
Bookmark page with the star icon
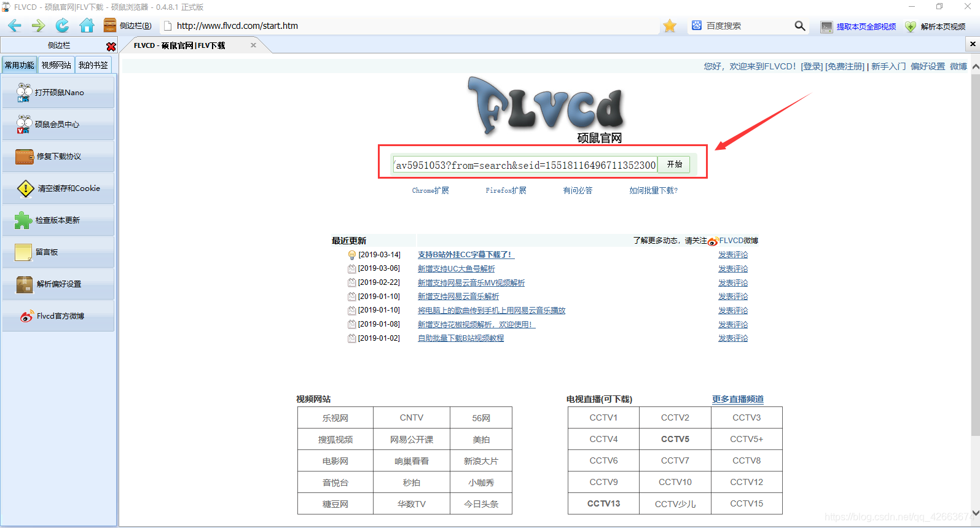click(670, 26)
